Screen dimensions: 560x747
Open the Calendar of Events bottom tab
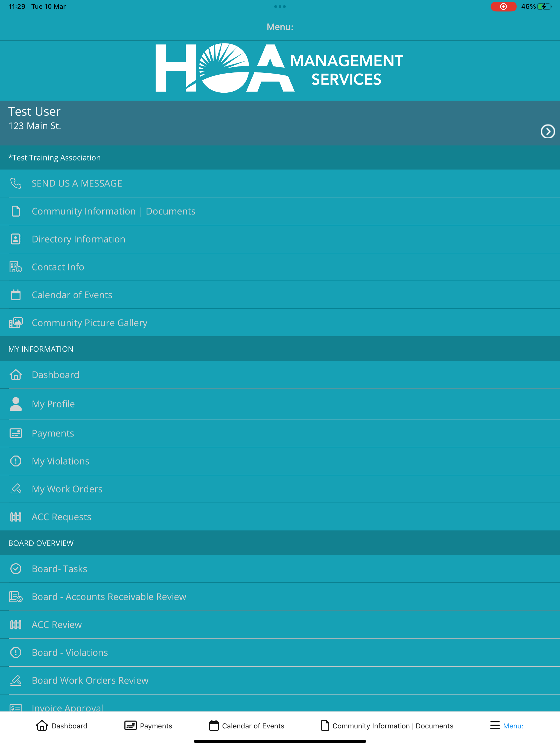[247, 725]
